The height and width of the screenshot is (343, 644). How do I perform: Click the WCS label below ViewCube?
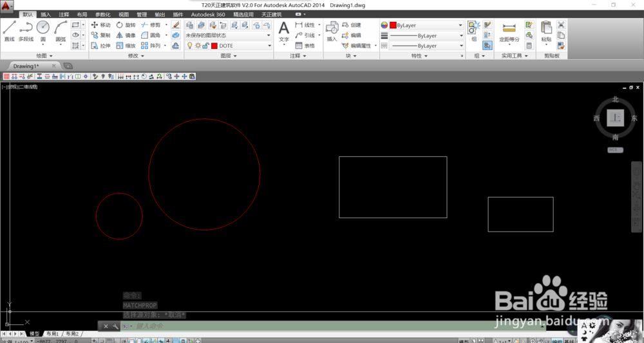pos(615,150)
